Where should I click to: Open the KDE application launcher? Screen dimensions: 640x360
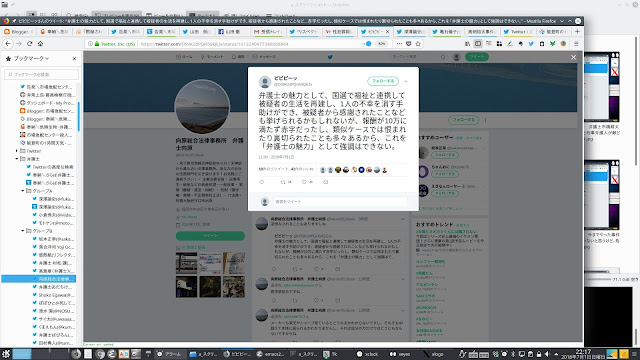pyautogui.click(x=6, y=354)
